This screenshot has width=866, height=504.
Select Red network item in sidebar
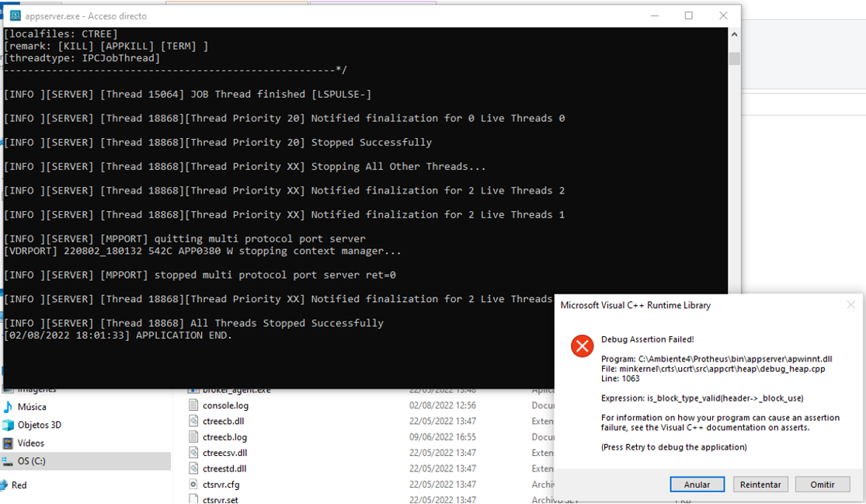coord(19,485)
